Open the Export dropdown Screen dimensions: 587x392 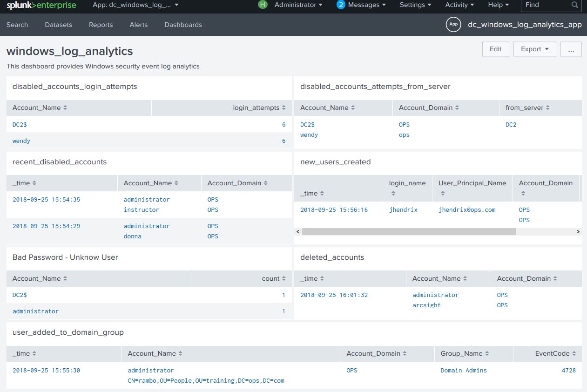(x=534, y=49)
